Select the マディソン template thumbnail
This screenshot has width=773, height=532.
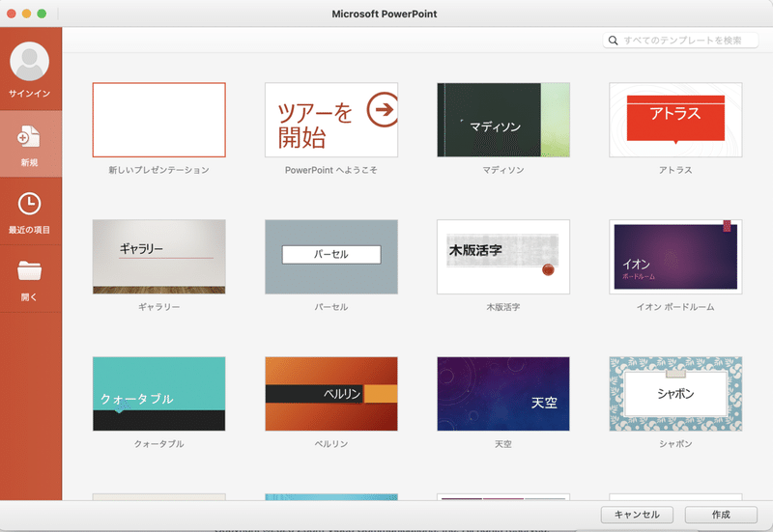(x=503, y=120)
